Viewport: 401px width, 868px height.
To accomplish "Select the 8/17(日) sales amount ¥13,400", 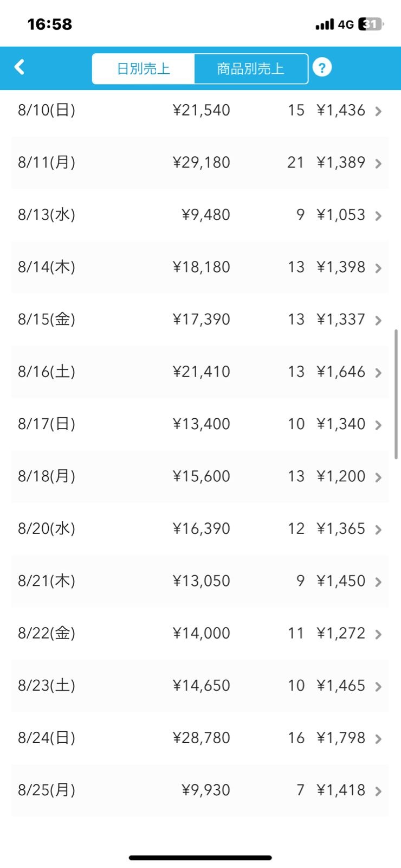I will pyautogui.click(x=202, y=424).
